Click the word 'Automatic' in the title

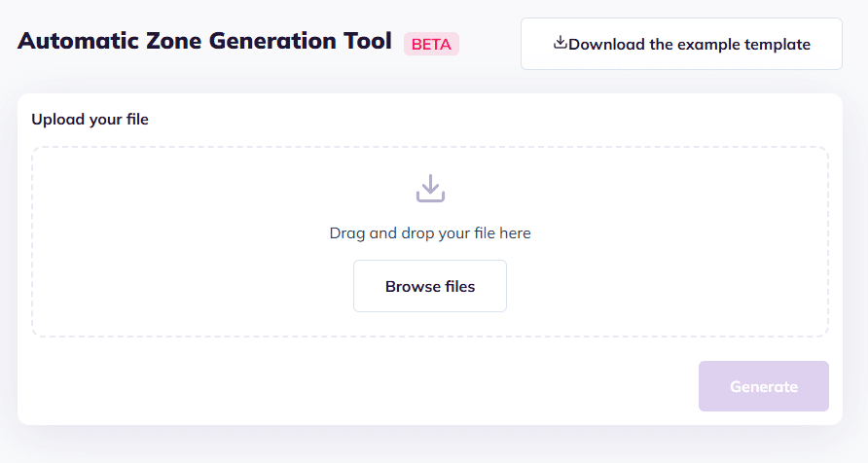(74, 42)
